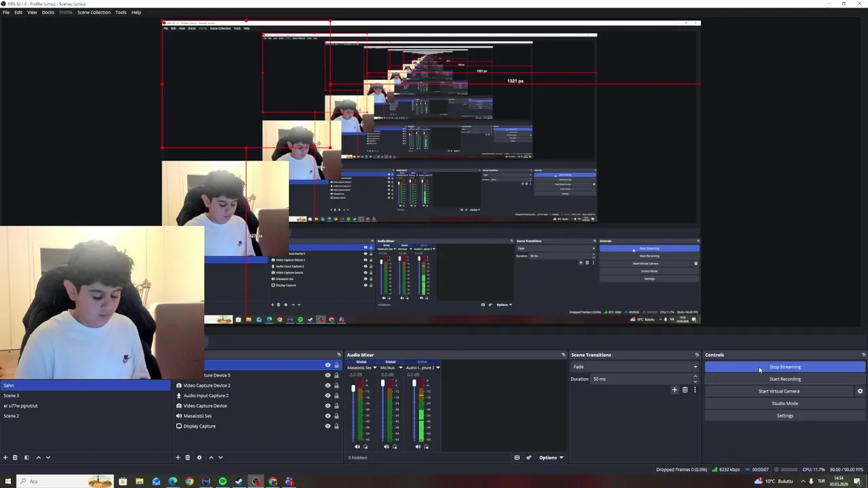Increase transition duration with stepper arrow
The width and height of the screenshot is (868, 488).
pos(695,377)
